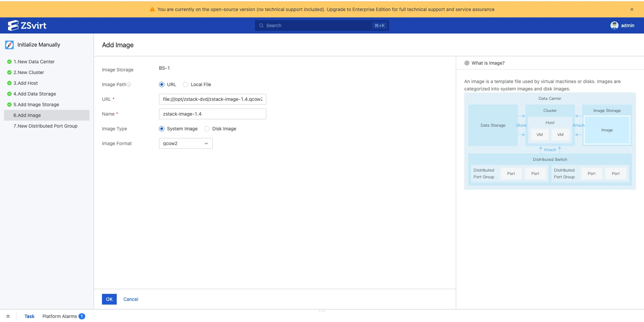Click the ⌘+K shortcut hint
Viewport: 644px width, 322px height.
(380, 25)
